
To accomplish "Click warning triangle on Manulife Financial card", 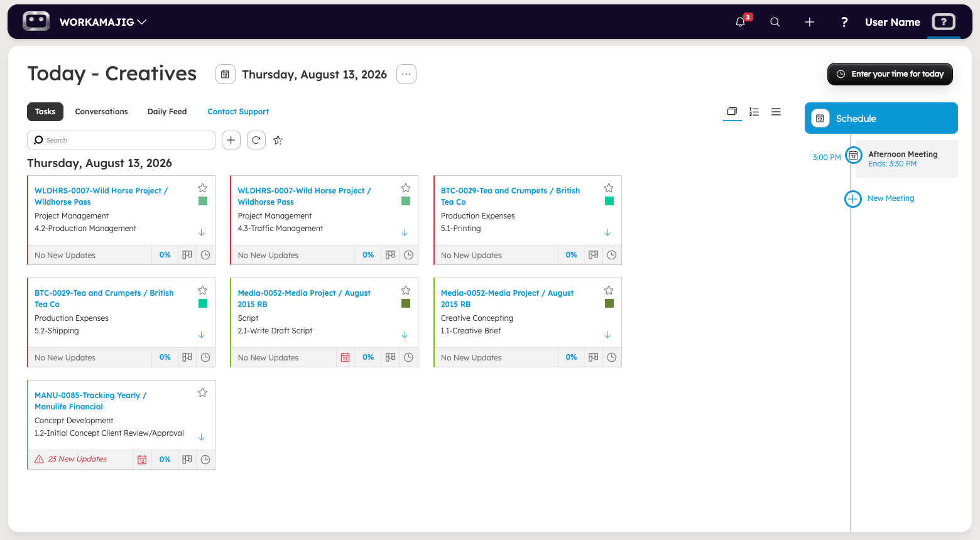I will (x=40, y=459).
